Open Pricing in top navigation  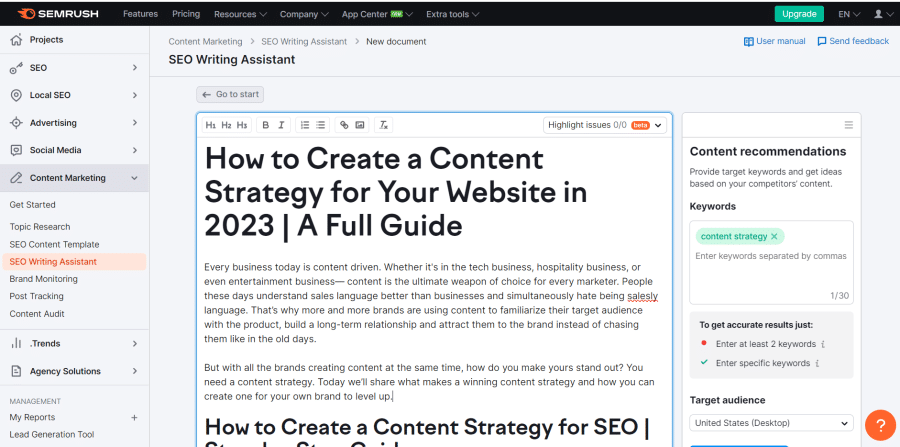(x=186, y=14)
